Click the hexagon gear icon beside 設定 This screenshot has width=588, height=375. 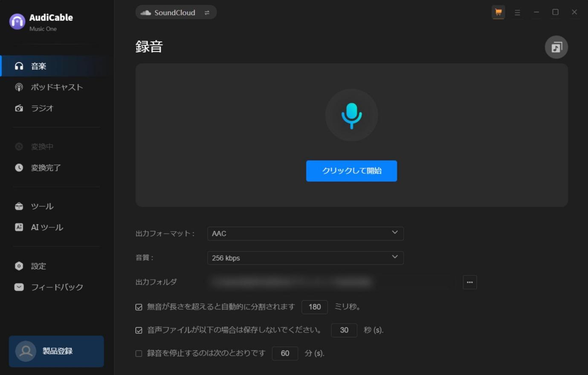click(19, 266)
